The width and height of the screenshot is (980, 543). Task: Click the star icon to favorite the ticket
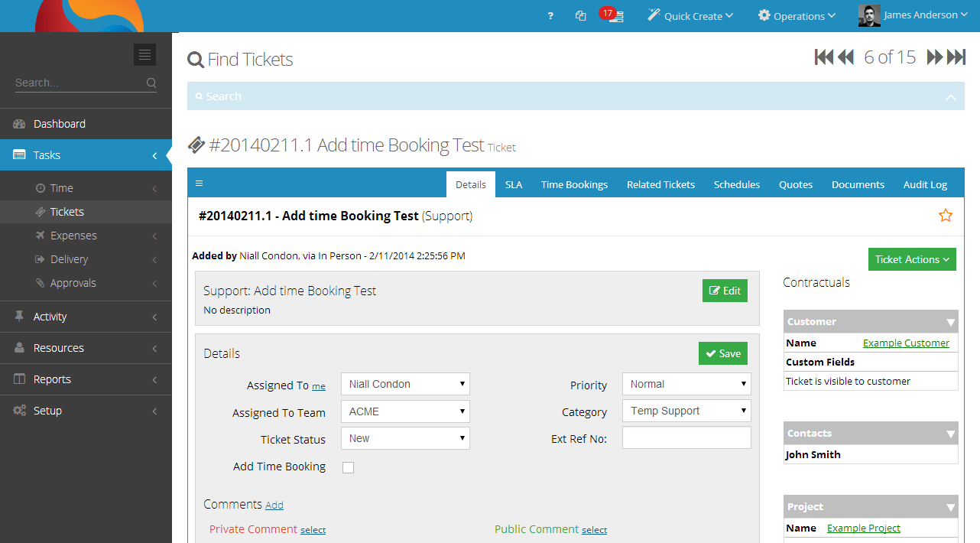pos(946,216)
